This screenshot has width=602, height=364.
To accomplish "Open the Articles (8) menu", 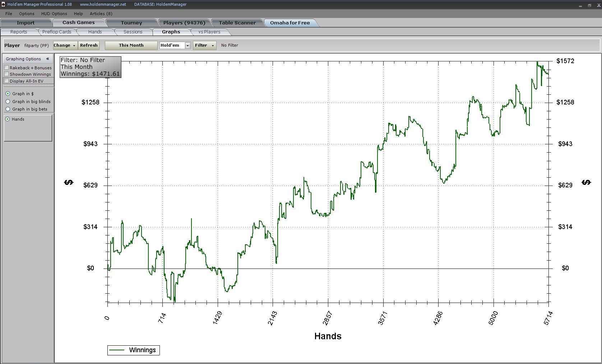I will click(101, 14).
